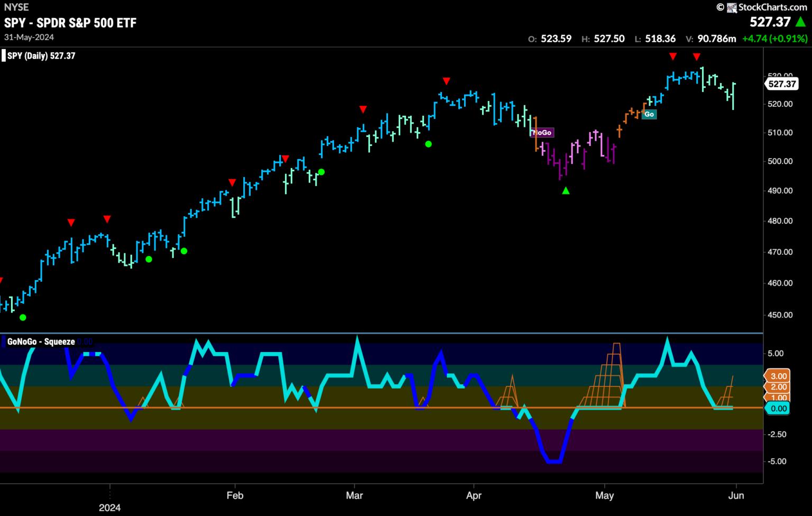Click the red triangle above late March peak

tap(446, 81)
